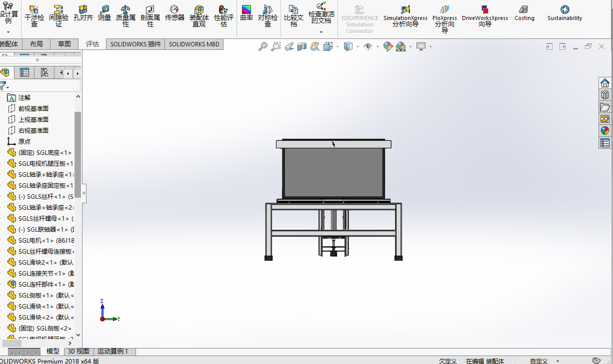The image size is (613, 364).
Task: Click Zoom to Fit icon in view toolbar
Action: (x=263, y=46)
